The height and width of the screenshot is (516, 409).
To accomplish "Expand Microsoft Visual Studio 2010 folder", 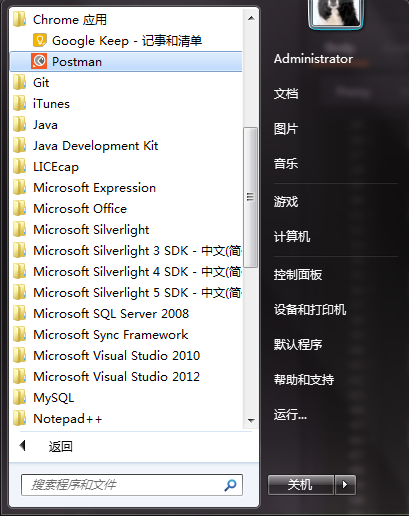I will (117, 356).
